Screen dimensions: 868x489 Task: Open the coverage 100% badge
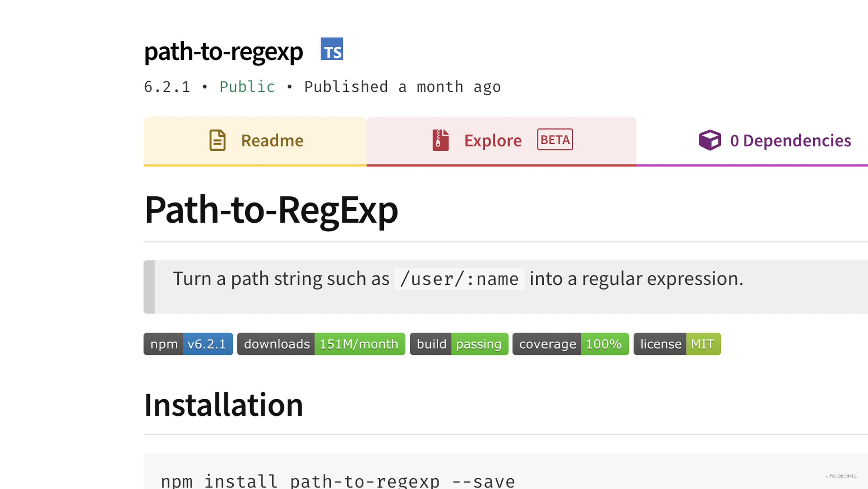click(570, 344)
